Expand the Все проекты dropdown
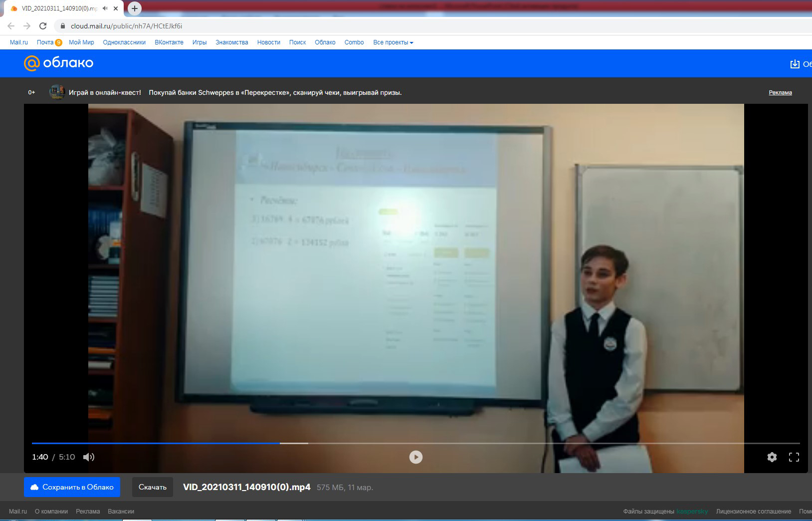 click(x=393, y=42)
